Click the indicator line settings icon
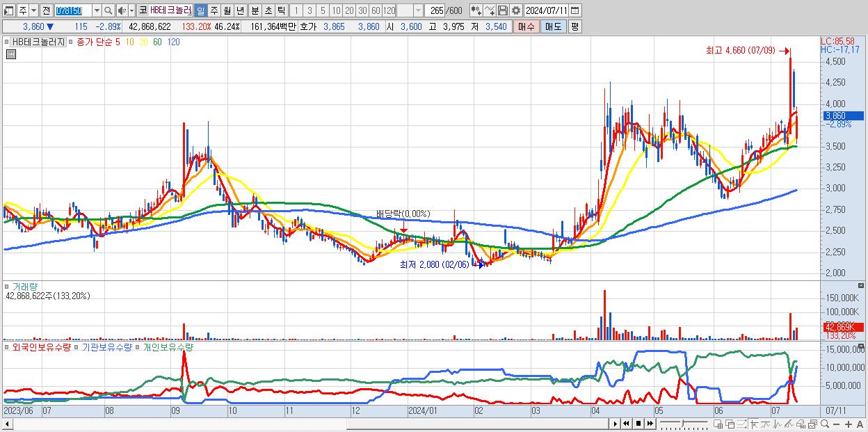 (x=490, y=10)
